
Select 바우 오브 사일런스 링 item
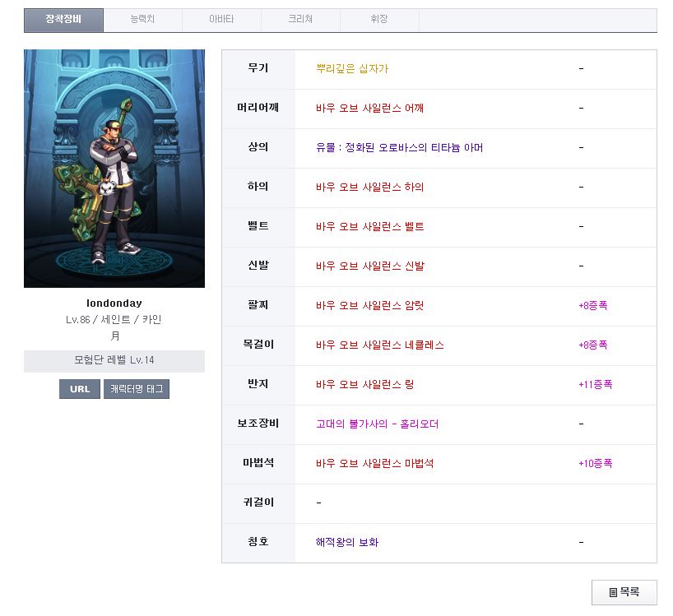(364, 385)
